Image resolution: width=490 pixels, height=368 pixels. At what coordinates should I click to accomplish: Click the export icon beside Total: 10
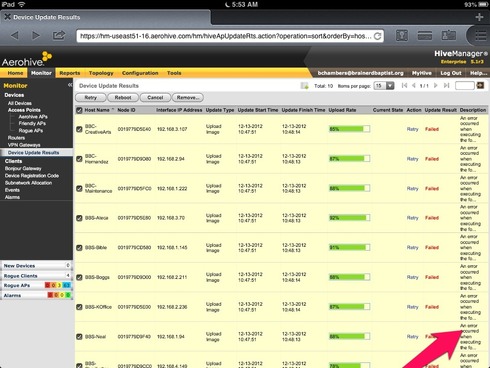coord(305,86)
